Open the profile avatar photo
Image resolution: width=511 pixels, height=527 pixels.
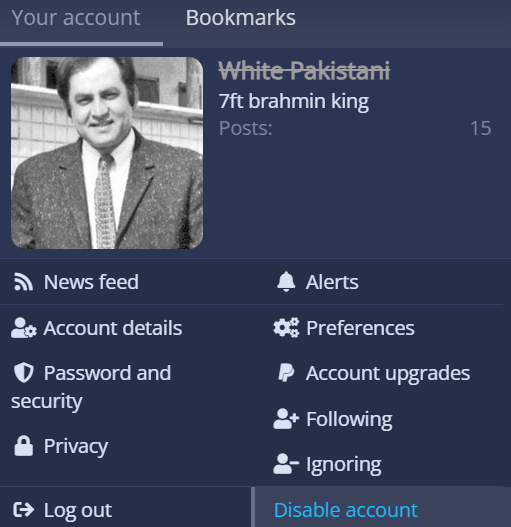tap(107, 153)
